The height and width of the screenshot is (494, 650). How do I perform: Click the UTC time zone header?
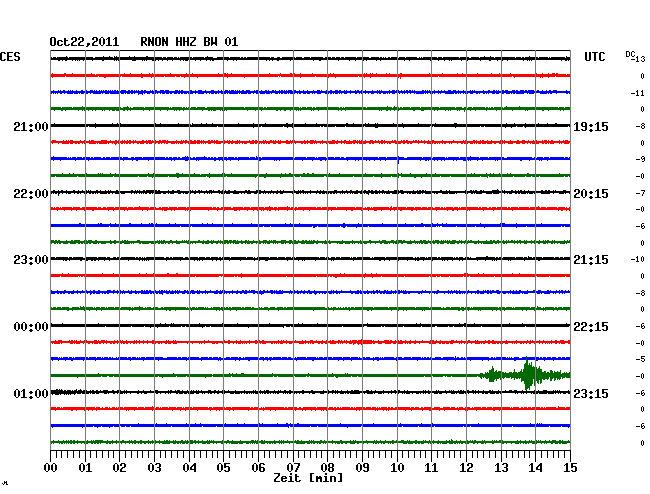594,57
